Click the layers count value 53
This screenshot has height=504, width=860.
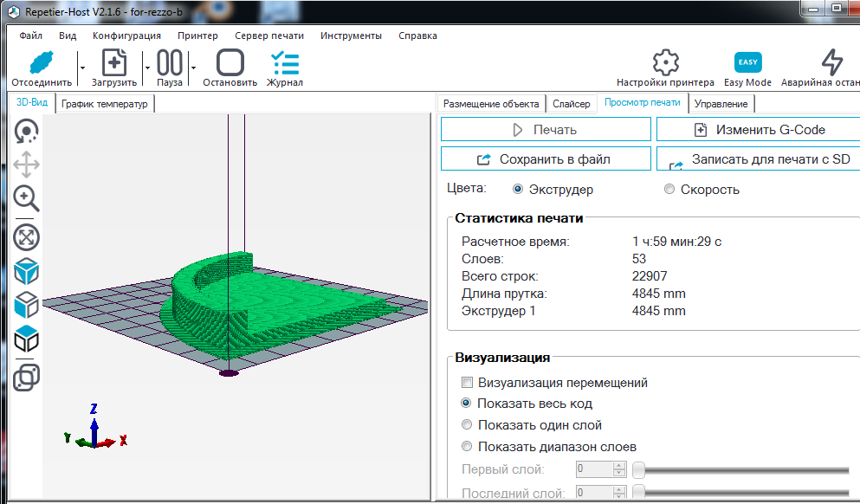639,258
